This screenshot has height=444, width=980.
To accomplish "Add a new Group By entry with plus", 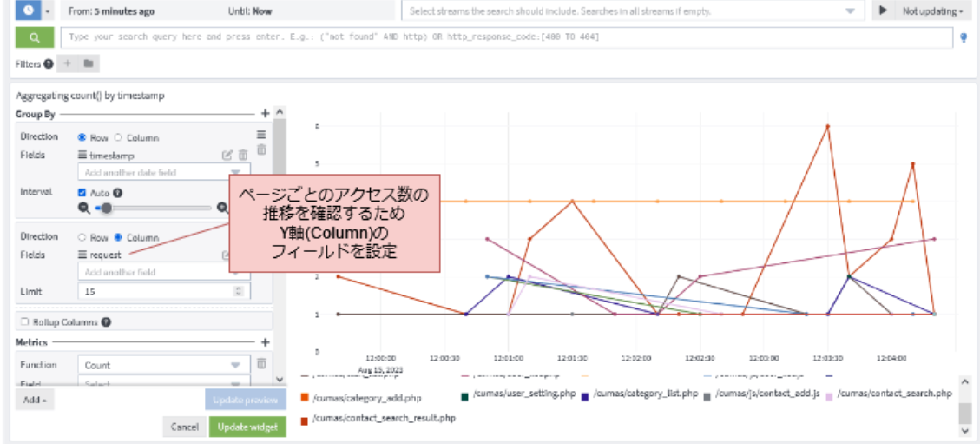I will tap(265, 114).
